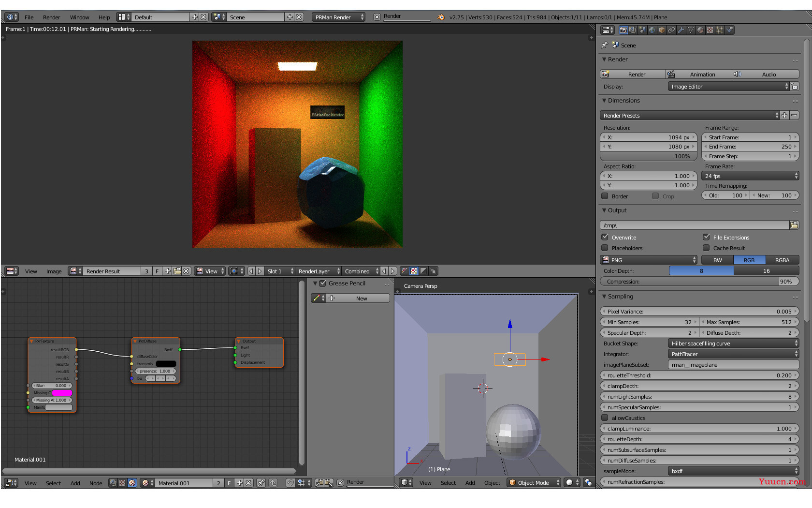Click Go to parent node tree icon
The height and width of the screenshot is (508, 812).
click(273, 483)
